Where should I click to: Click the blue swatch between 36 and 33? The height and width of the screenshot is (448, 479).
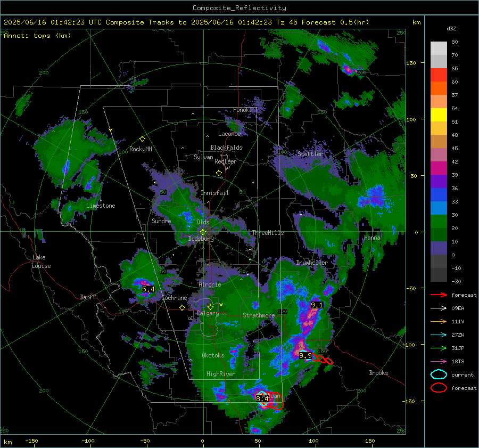point(439,194)
